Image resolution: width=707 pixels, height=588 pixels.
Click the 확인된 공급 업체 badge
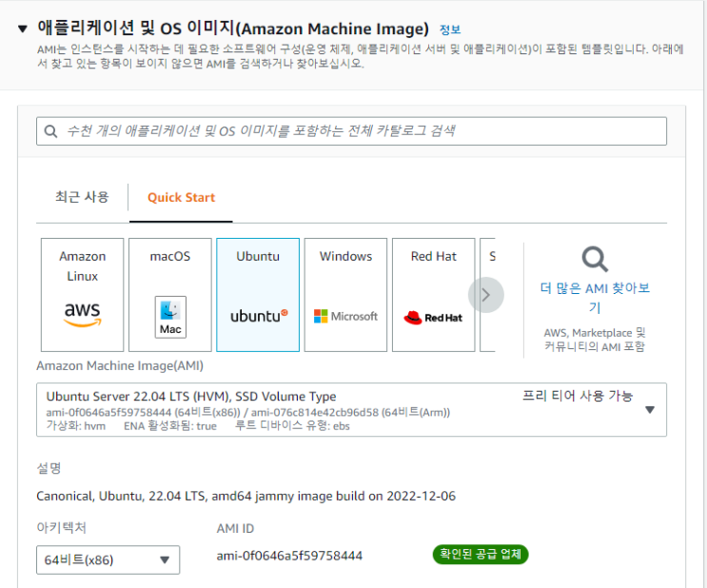coord(481,554)
